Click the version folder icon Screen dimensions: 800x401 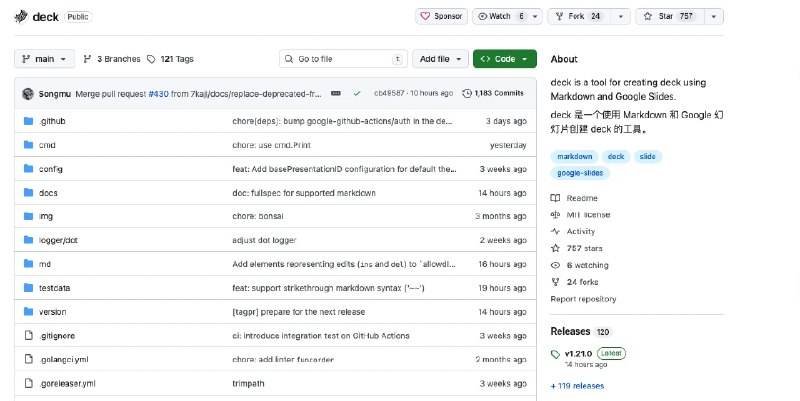click(29, 312)
